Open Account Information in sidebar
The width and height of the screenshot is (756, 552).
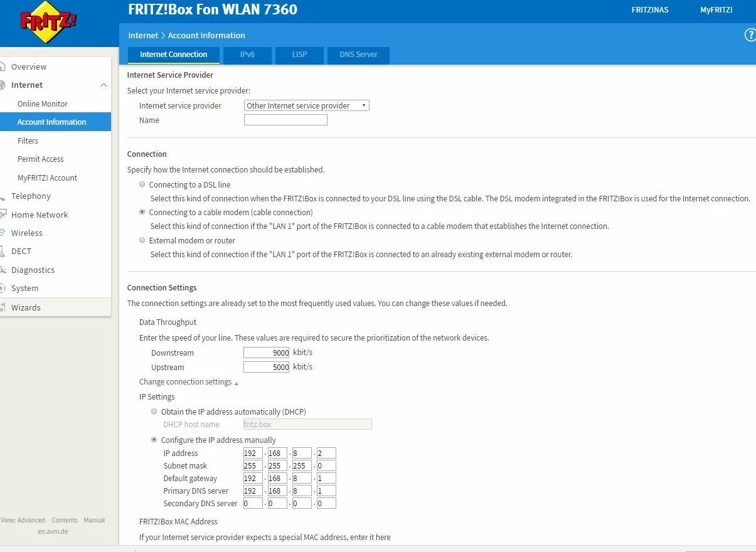coord(52,122)
